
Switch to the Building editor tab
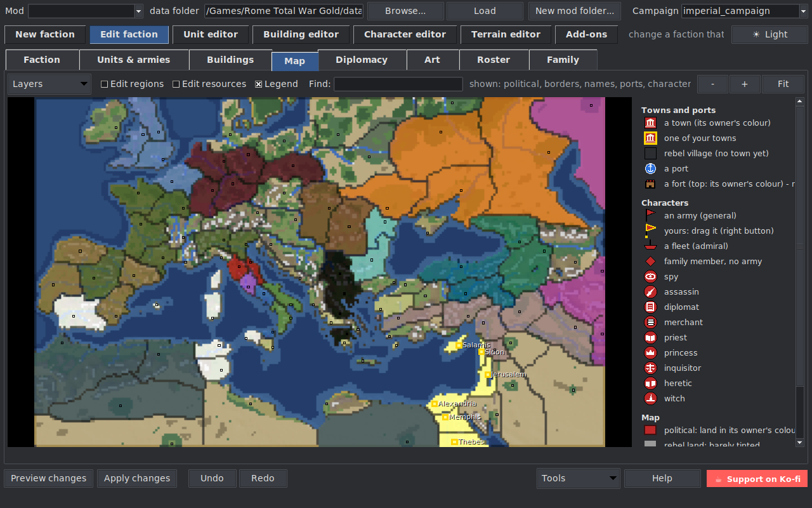tap(301, 34)
